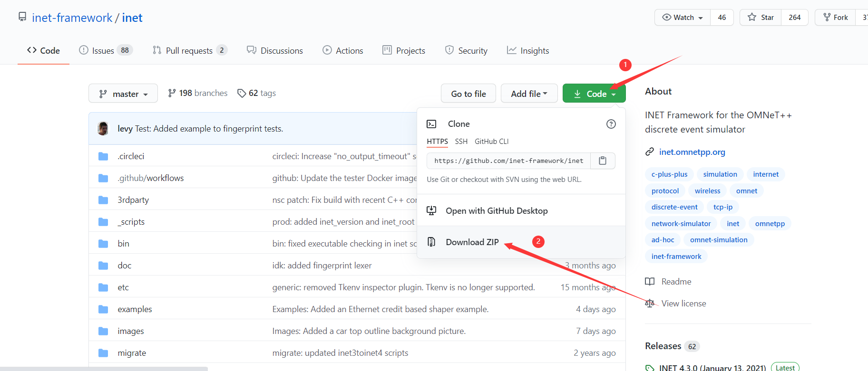The width and height of the screenshot is (868, 371).
Task: Click the repository icon beside inet-framework
Action: click(x=22, y=17)
